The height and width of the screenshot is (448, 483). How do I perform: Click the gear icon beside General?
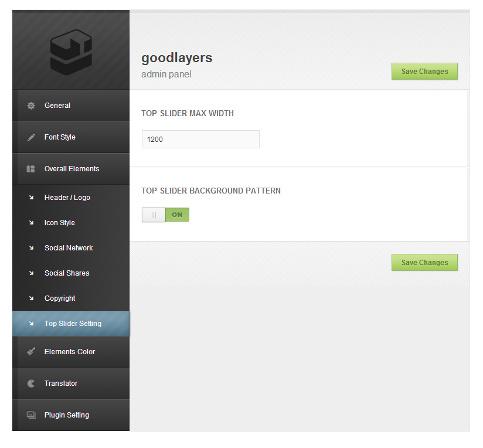coord(31,106)
